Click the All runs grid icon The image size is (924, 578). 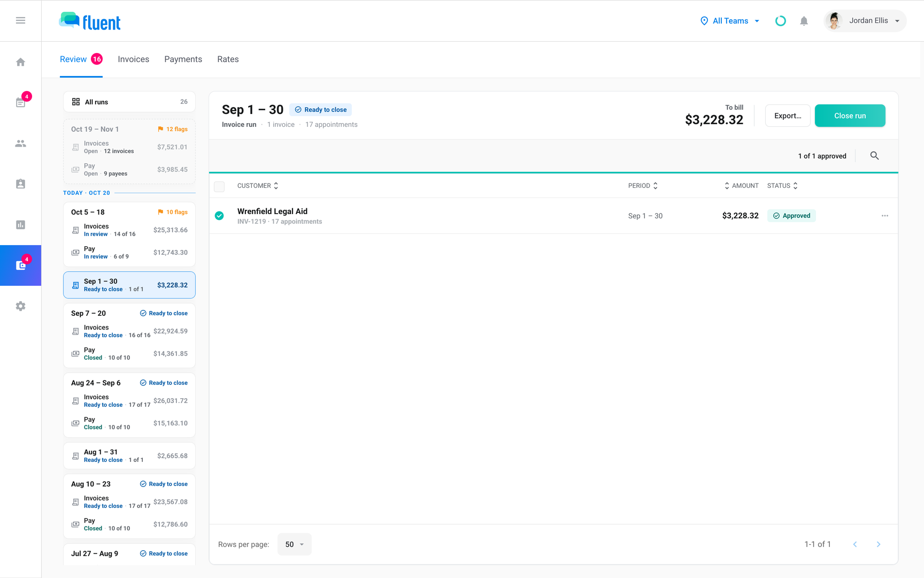pyautogui.click(x=76, y=102)
